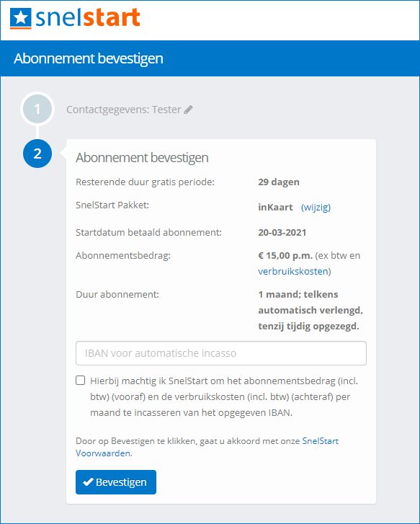Tick the incasso machtiging checkbox
This screenshot has height=524, width=420.
(80, 381)
